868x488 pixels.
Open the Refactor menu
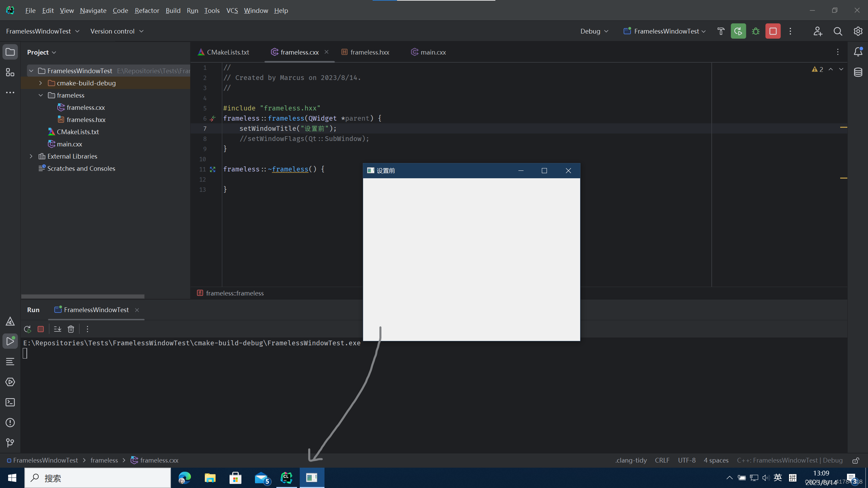tap(147, 11)
